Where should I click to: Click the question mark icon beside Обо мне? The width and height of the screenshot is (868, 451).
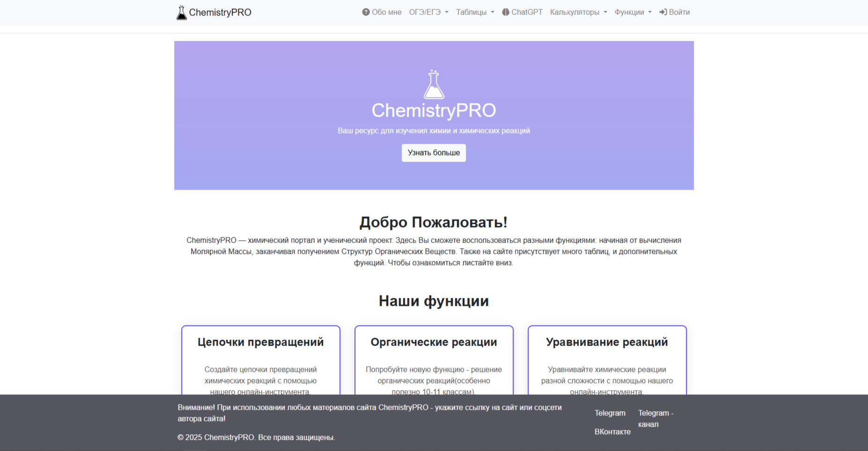(x=366, y=12)
